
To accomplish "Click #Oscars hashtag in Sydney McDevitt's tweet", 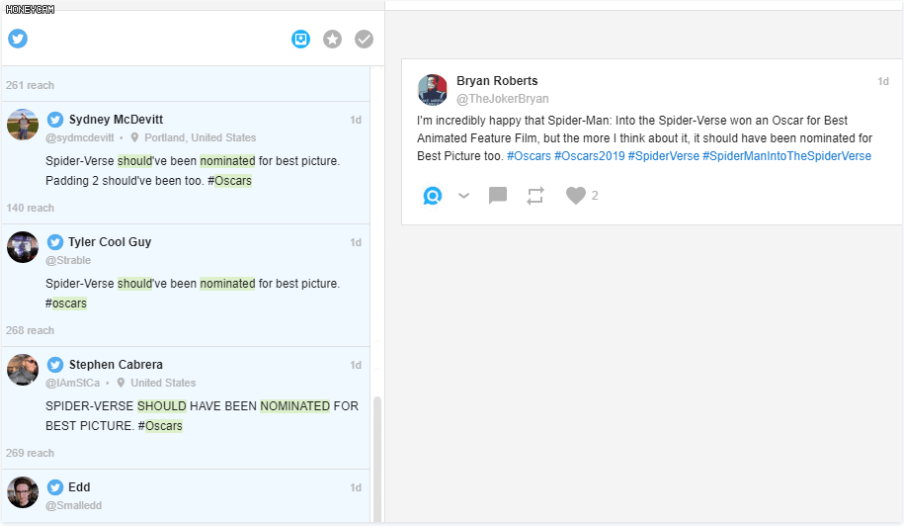I will point(229,181).
